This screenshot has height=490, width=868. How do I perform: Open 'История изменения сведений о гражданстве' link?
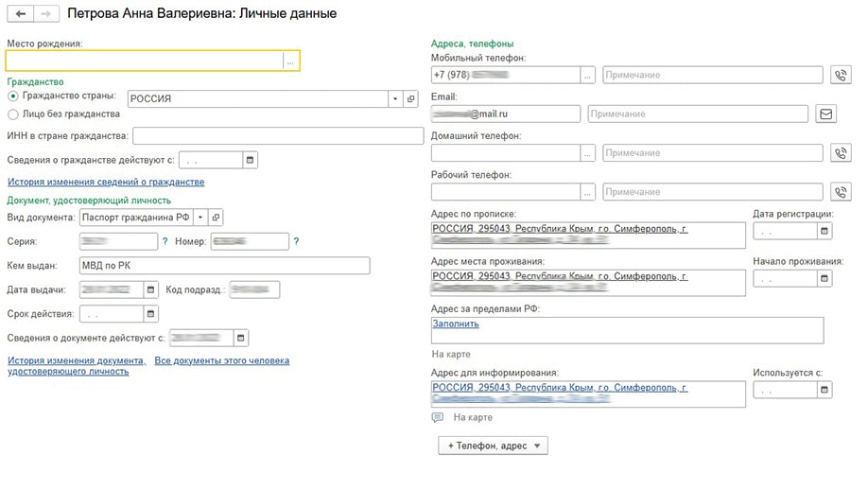point(106,182)
